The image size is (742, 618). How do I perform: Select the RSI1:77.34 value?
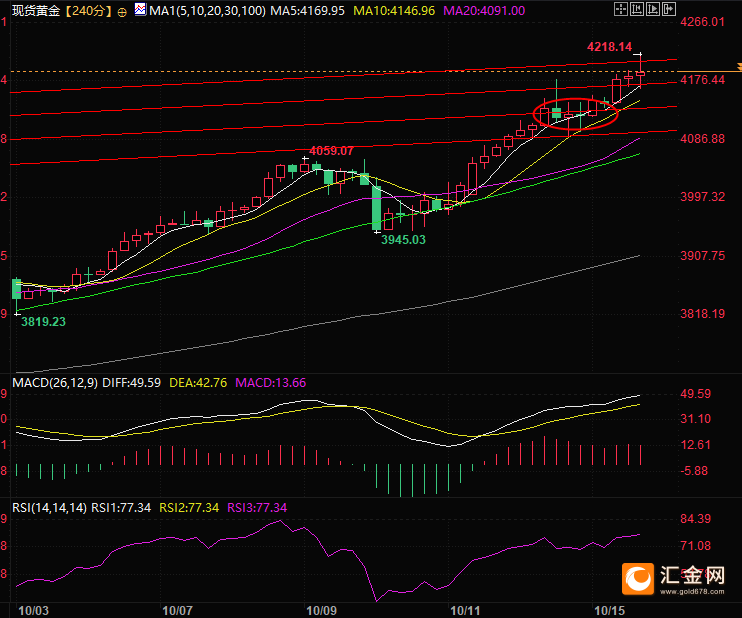121,508
